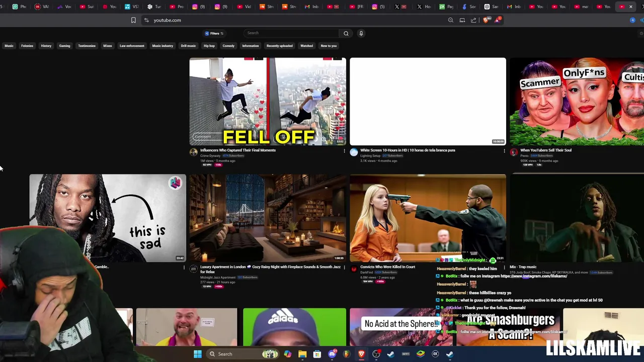
Task: Bookmark this page with the bookmark icon
Action: click(133, 20)
